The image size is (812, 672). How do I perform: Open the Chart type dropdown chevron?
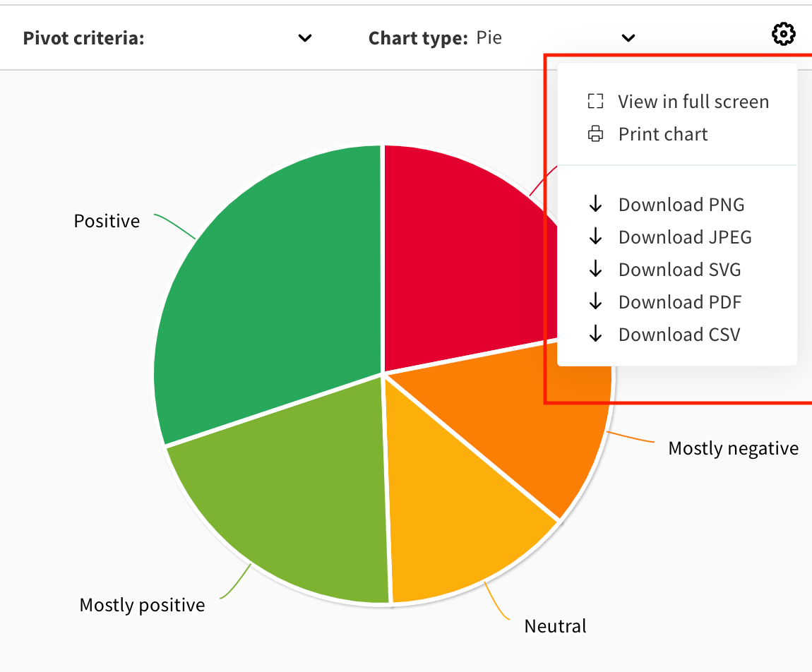coord(628,38)
